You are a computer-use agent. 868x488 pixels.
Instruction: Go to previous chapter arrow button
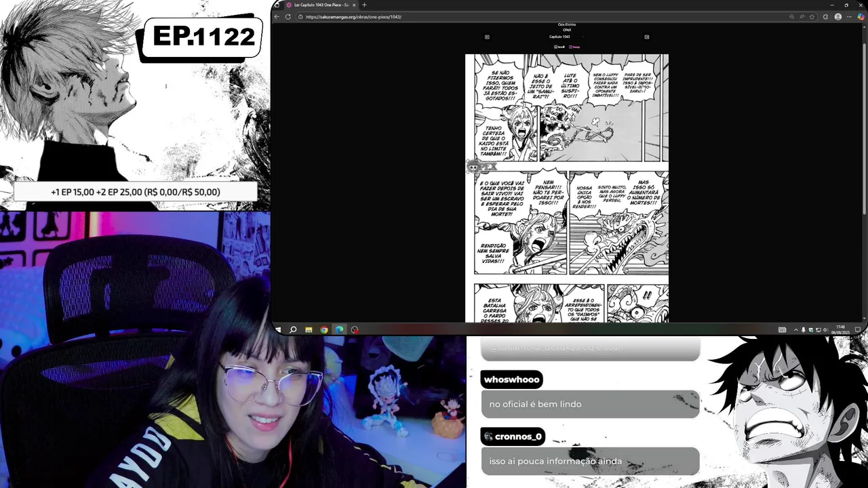click(x=487, y=37)
